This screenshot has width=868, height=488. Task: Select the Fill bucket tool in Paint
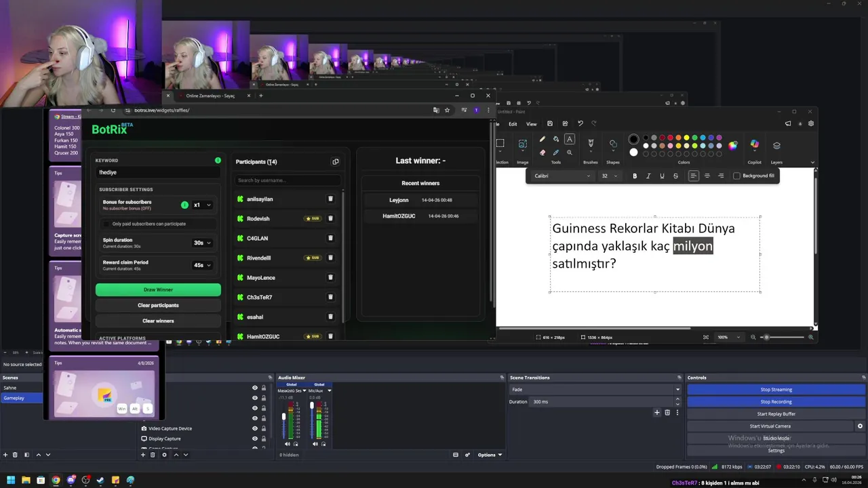[x=555, y=139]
